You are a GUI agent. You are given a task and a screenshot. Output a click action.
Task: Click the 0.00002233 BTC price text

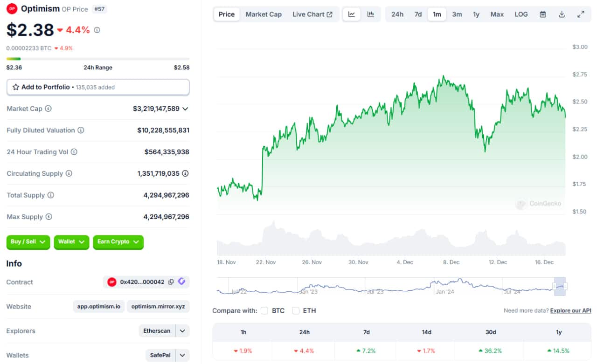click(29, 48)
